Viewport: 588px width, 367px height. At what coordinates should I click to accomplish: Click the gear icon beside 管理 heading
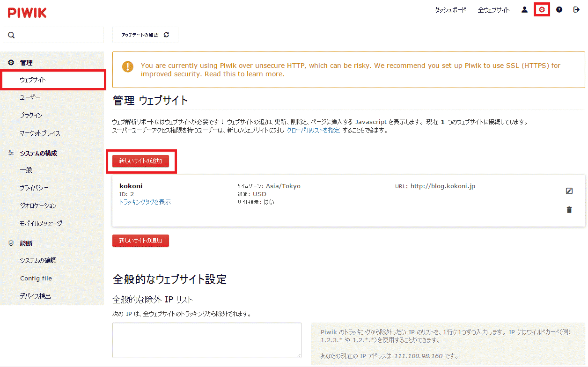point(11,62)
